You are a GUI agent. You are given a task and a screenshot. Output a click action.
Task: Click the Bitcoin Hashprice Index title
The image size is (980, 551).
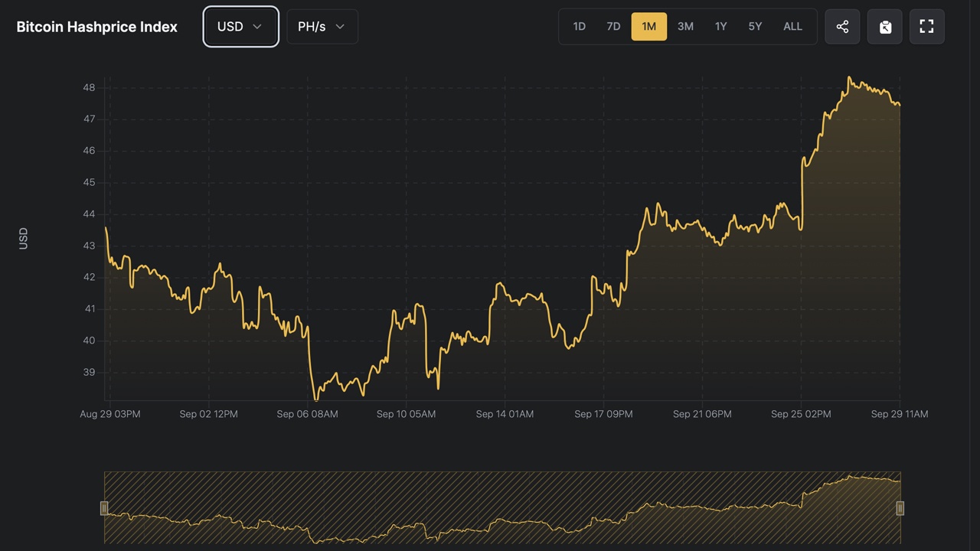tap(97, 27)
